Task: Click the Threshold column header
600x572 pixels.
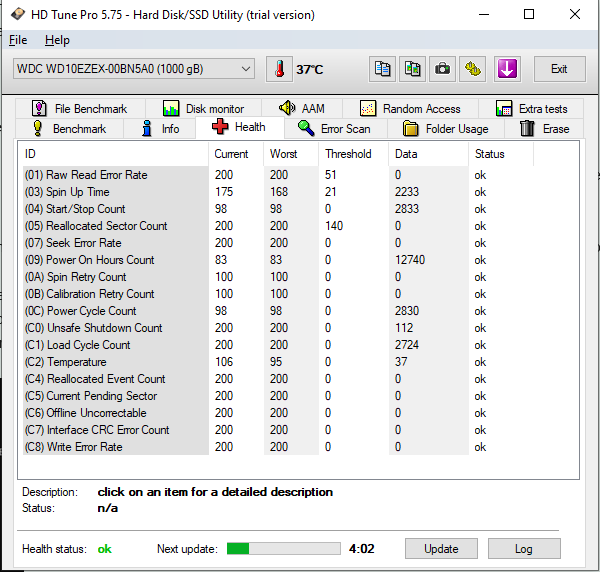Action: coord(354,154)
